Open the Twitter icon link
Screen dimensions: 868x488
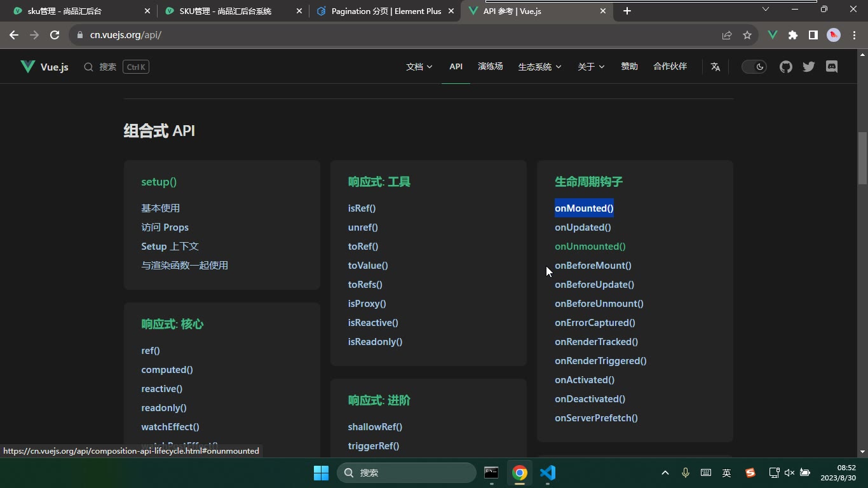click(x=809, y=67)
